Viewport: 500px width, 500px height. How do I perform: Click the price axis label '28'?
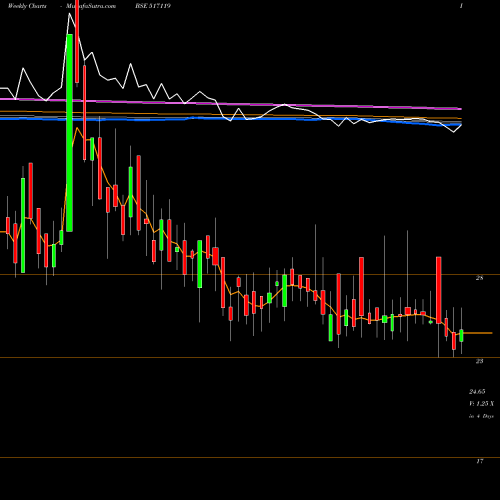(x=479, y=278)
